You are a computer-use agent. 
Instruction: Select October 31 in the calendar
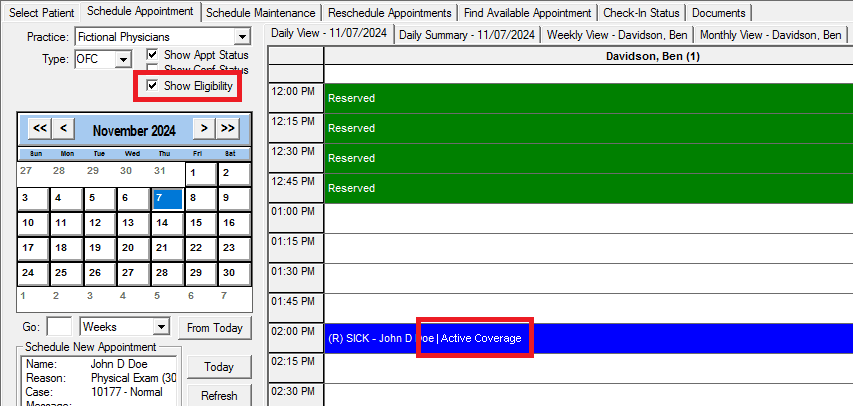167,174
